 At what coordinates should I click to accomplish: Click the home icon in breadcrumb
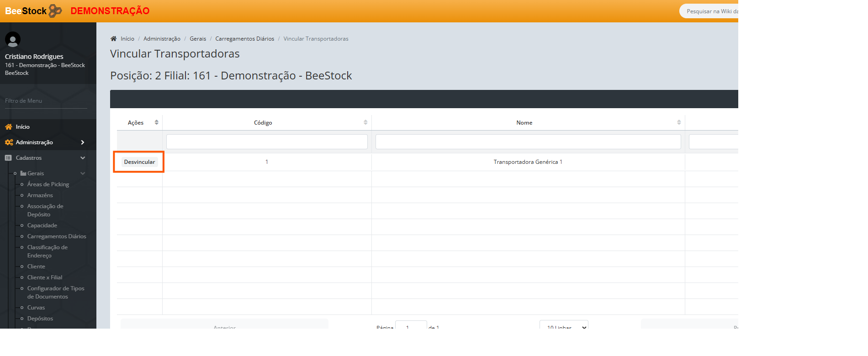[114, 39]
